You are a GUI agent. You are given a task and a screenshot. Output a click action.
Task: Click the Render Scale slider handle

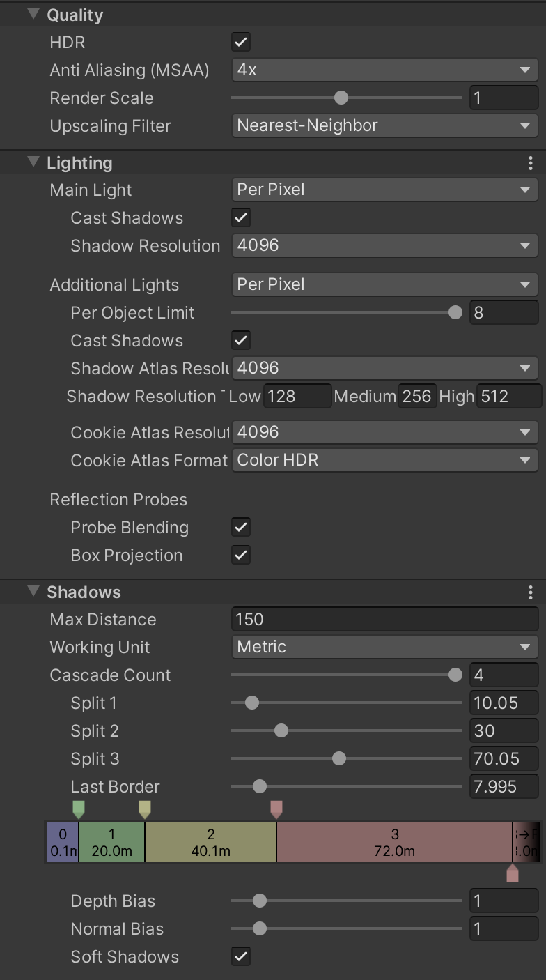341,98
